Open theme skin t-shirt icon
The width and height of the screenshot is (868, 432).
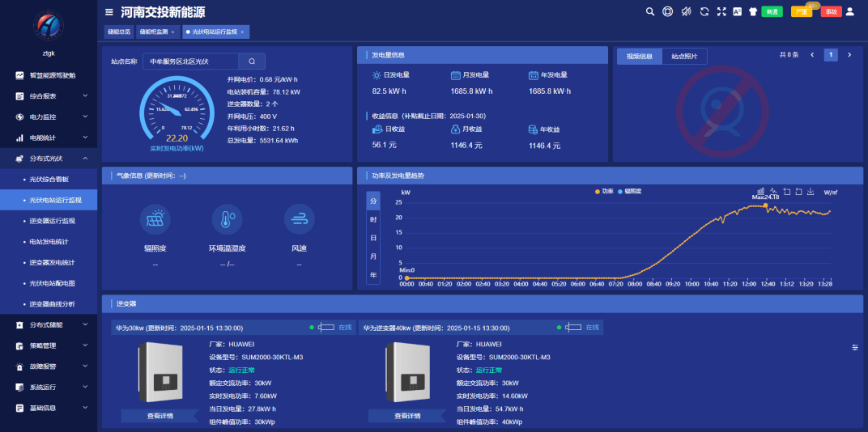pos(752,11)
